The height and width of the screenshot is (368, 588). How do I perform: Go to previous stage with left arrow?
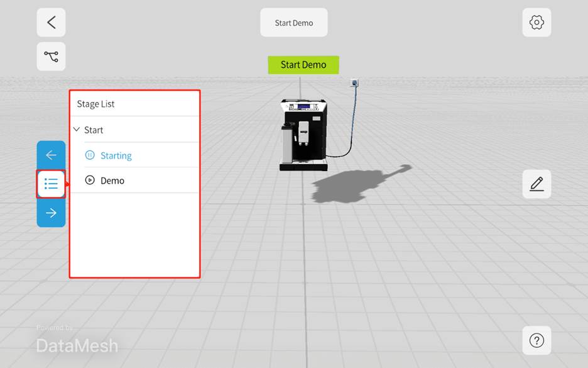click(51, 155)
